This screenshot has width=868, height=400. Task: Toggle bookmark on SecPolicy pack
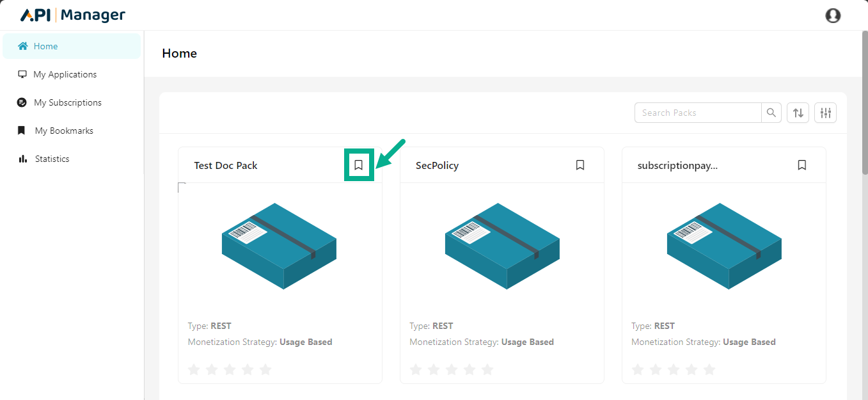click(580, 165)
